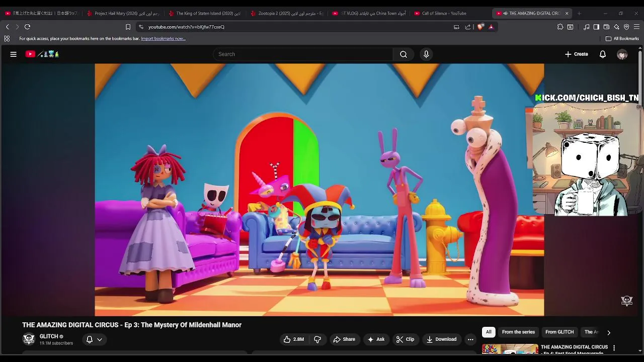644x362 pixels.
Task: Bookmark this page with the bookmark icon
Action: click(128, 27)
